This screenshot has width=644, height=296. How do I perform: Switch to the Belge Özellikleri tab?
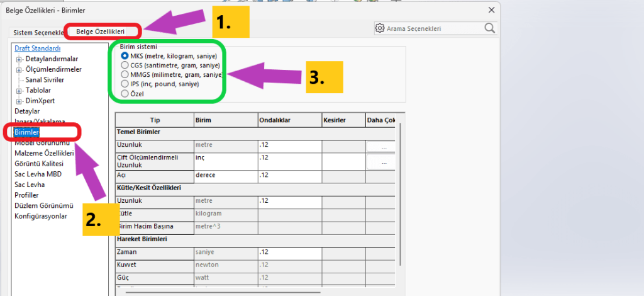point(100,31)
